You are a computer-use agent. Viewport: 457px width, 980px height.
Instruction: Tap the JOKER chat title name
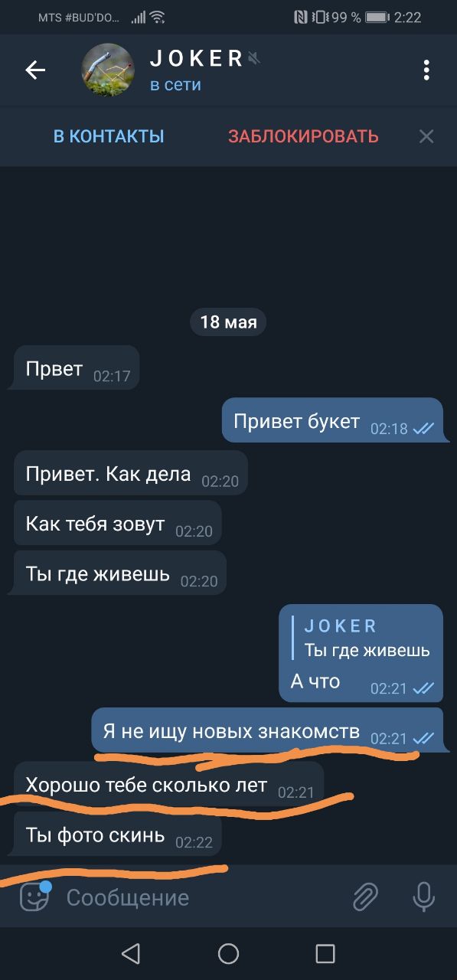(197, 58)
